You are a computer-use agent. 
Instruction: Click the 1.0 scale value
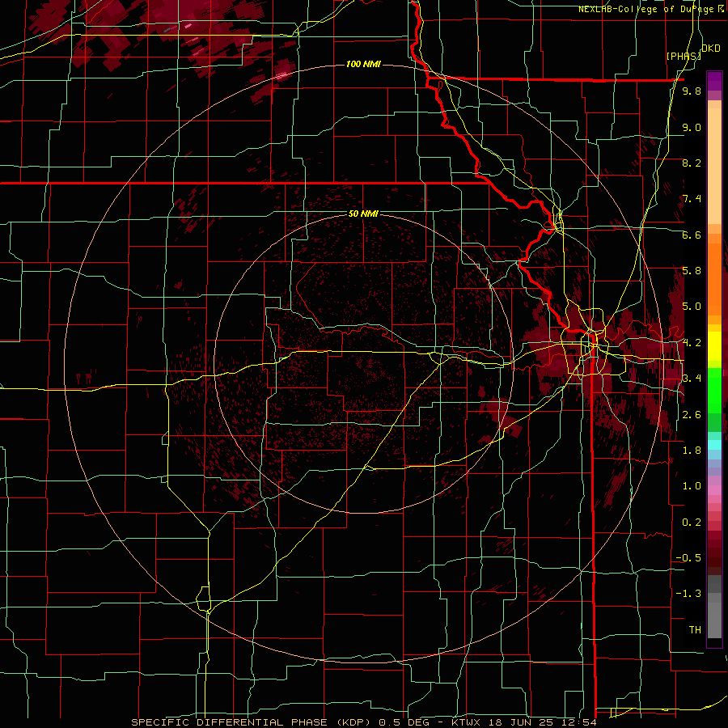click(x=692, y=487)
